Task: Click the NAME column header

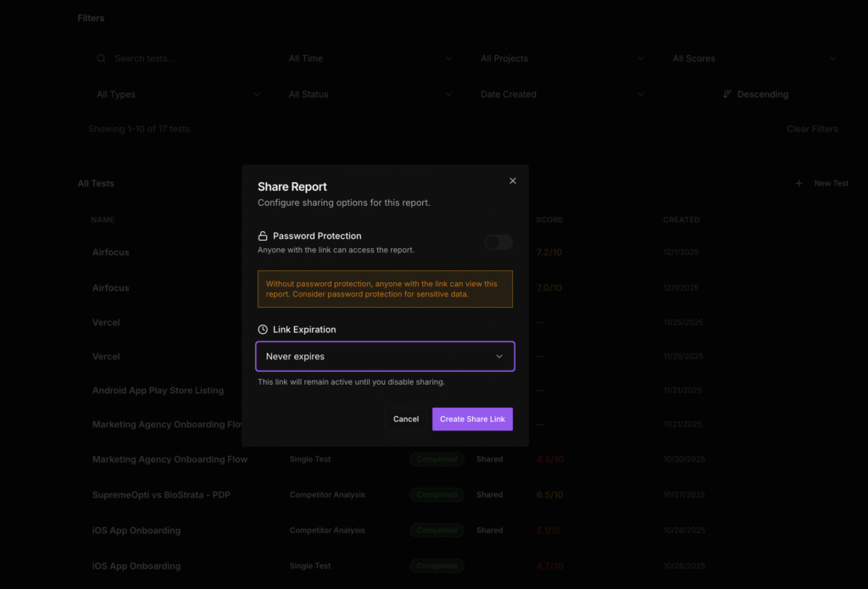Action: (103, 219)
